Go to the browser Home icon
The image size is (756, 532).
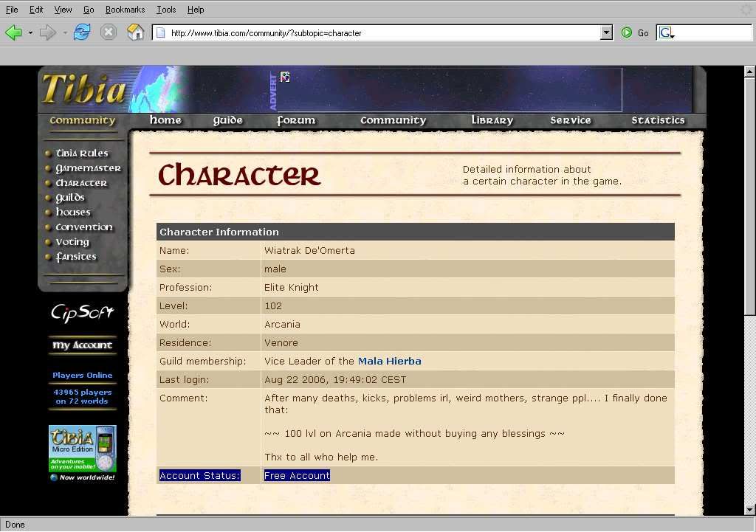pyautogui.click(x=136, y=32)
